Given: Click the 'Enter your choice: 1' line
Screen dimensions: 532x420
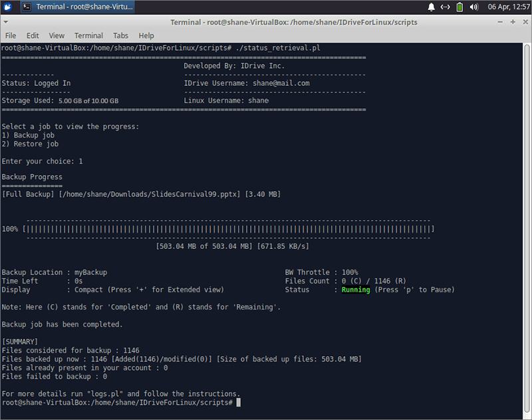Looking at the screenshot, I should 42,161.
